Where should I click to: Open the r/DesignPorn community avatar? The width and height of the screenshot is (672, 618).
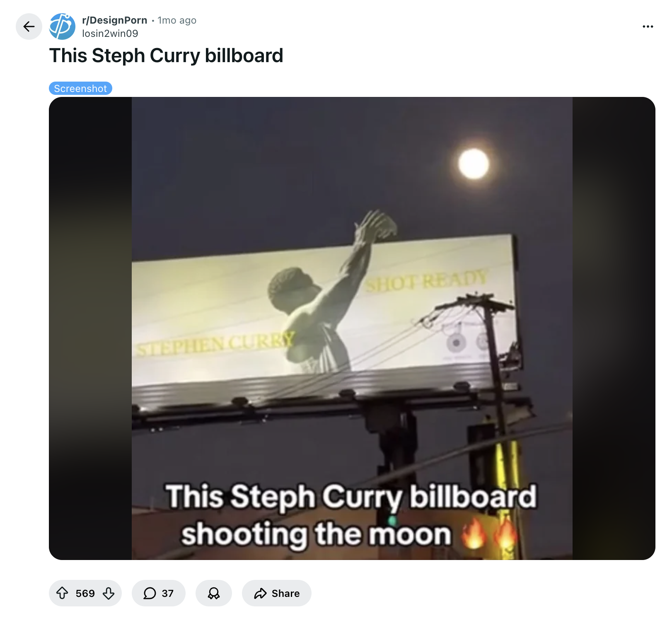pyautogui.click(x=62, y=27)
